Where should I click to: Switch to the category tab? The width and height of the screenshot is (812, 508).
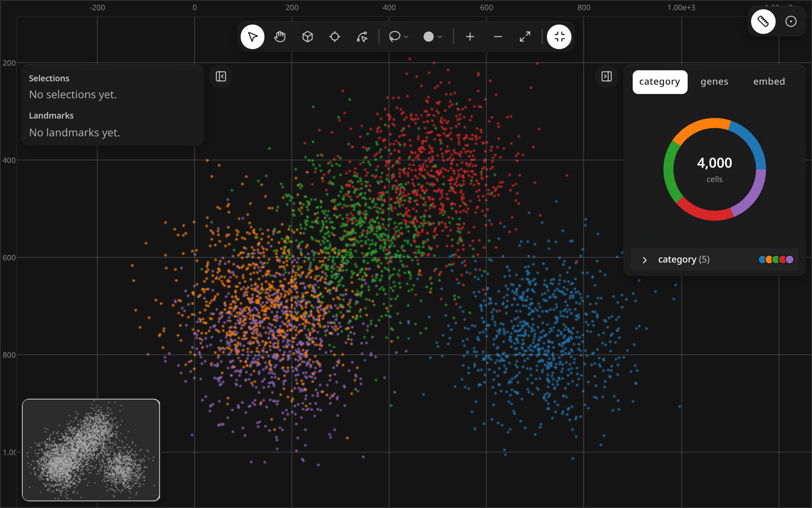(660, 82)
